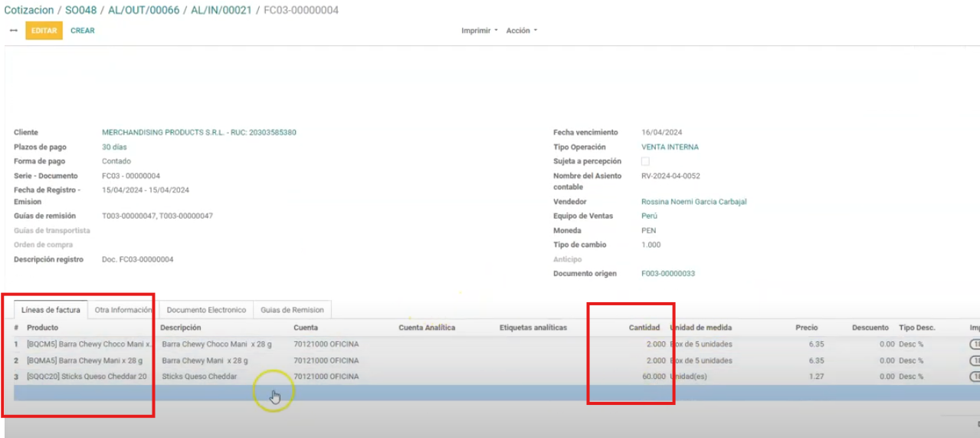Open the MERCHANDISING PRODUCTS S.R.L. client link
980x438 pixels.
tap(198, 133)
